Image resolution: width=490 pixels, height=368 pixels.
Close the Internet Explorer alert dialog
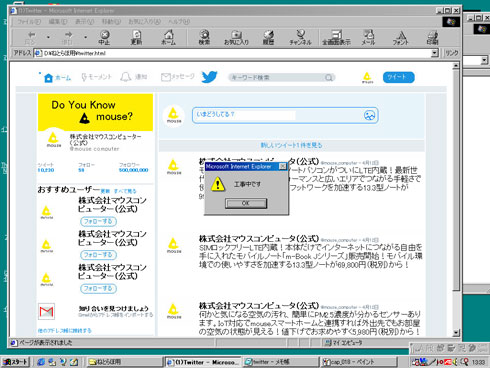(282, 166)
